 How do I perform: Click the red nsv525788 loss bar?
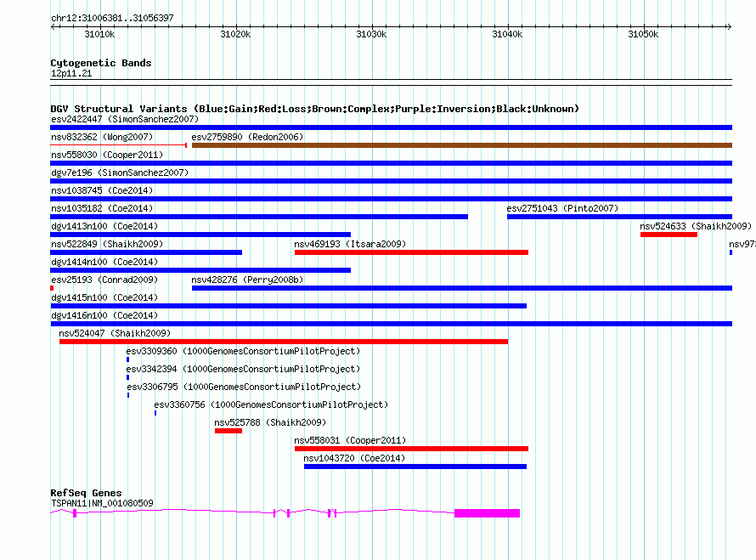point(228,431)
